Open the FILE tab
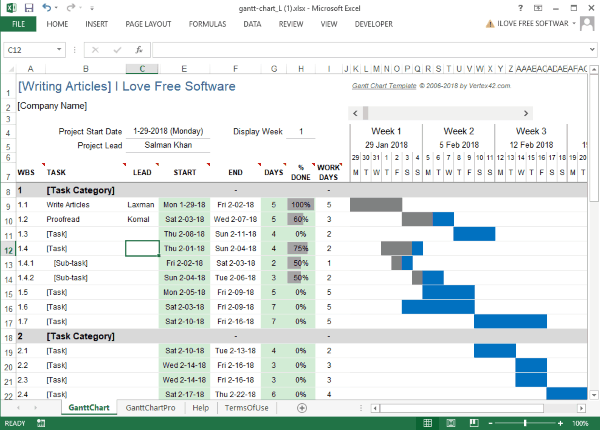The height and width of the screenshot is (430, 600). (x=19, y=23)
